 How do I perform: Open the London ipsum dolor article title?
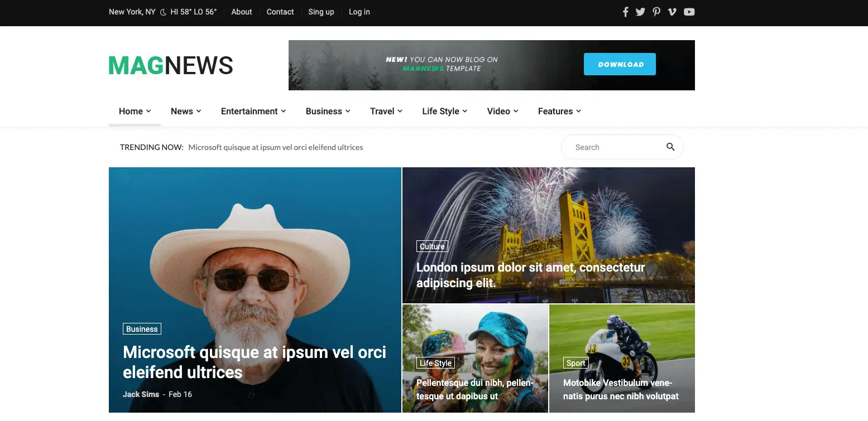point(531,275)
